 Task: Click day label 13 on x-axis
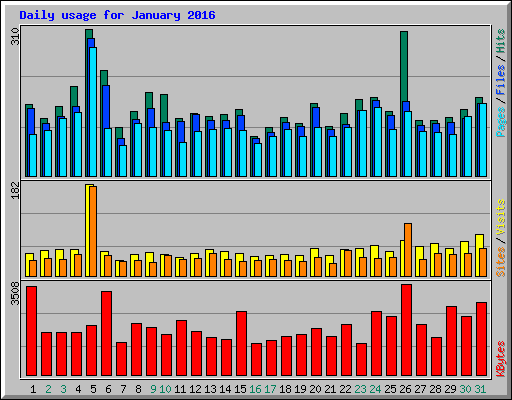(x=210, y=389)
